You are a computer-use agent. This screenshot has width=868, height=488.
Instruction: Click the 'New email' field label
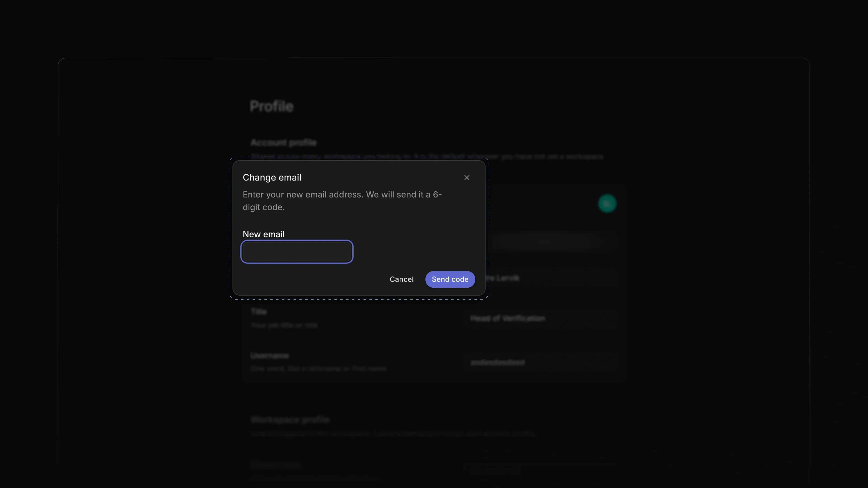[264, 234]
